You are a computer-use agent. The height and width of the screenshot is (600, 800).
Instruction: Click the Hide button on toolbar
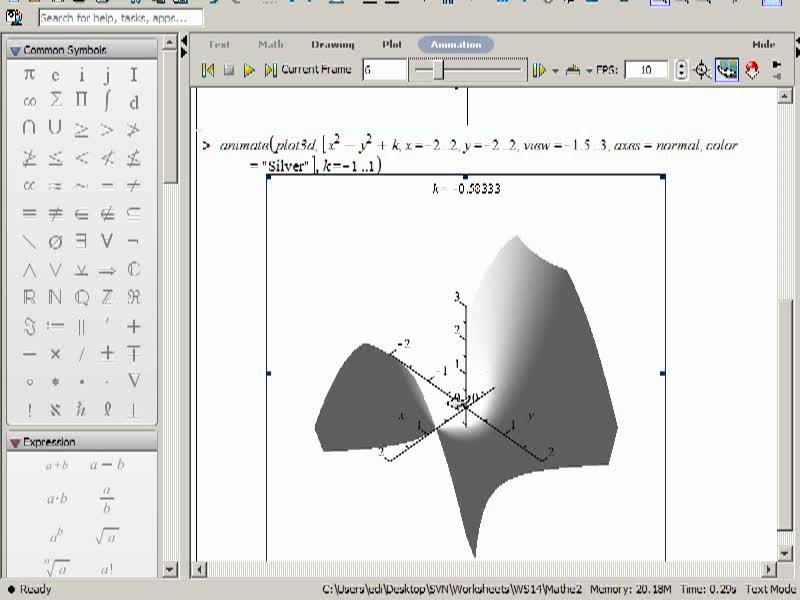(763, 44)
